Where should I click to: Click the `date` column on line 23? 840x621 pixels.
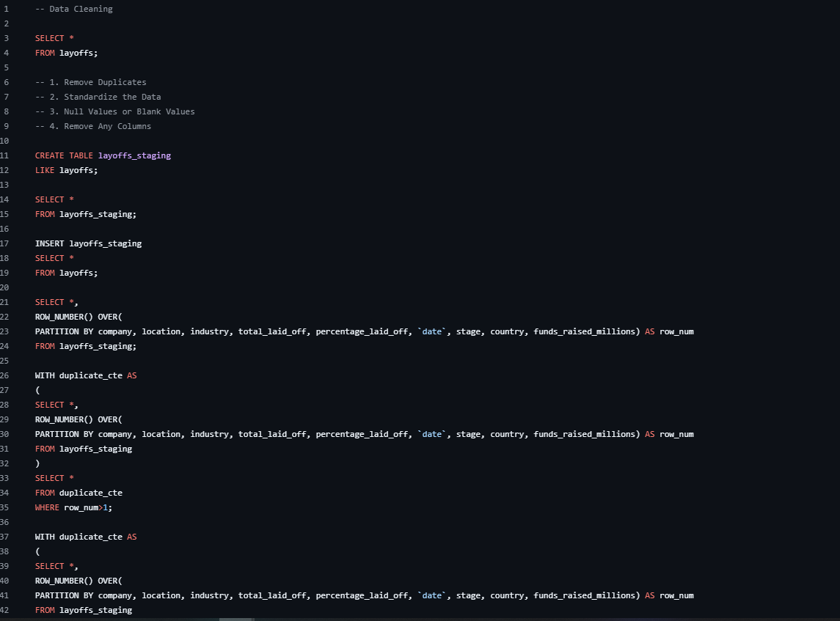432,331
